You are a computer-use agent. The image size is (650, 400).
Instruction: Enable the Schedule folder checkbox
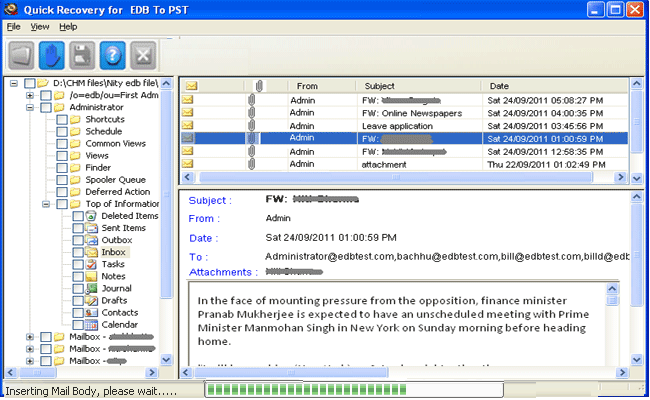pos(62,131)
